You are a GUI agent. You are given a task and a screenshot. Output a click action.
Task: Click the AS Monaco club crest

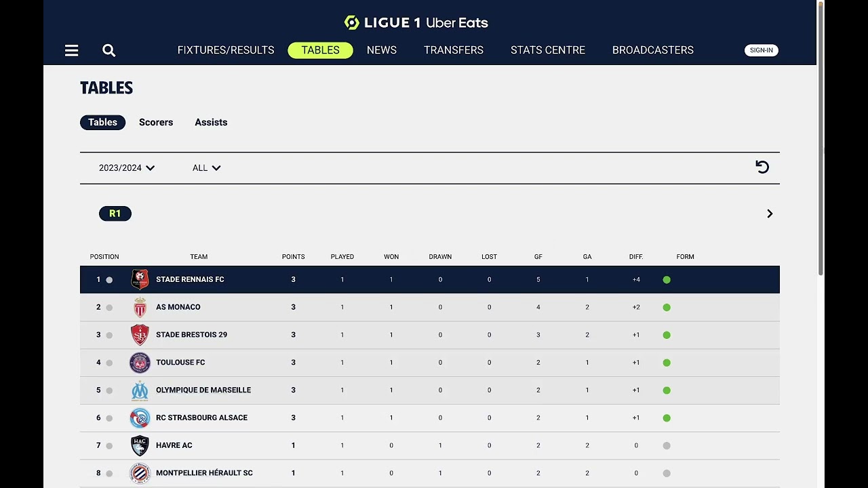click(x=140, y=307)
